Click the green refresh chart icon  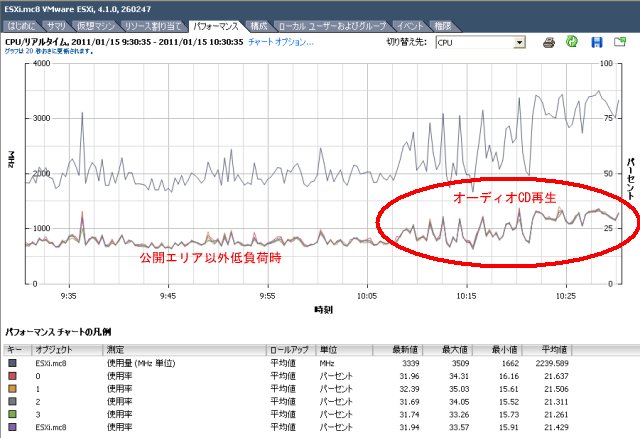(572, 43)
